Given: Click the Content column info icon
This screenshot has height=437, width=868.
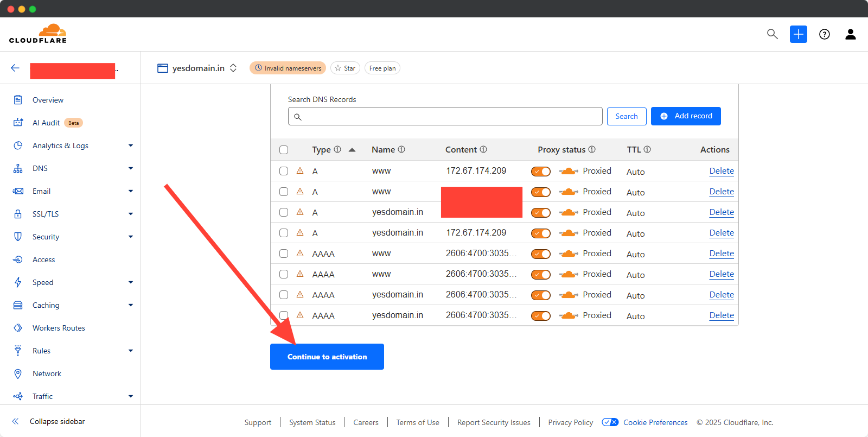Looking at the screenshot, I should tap(483, 149).
